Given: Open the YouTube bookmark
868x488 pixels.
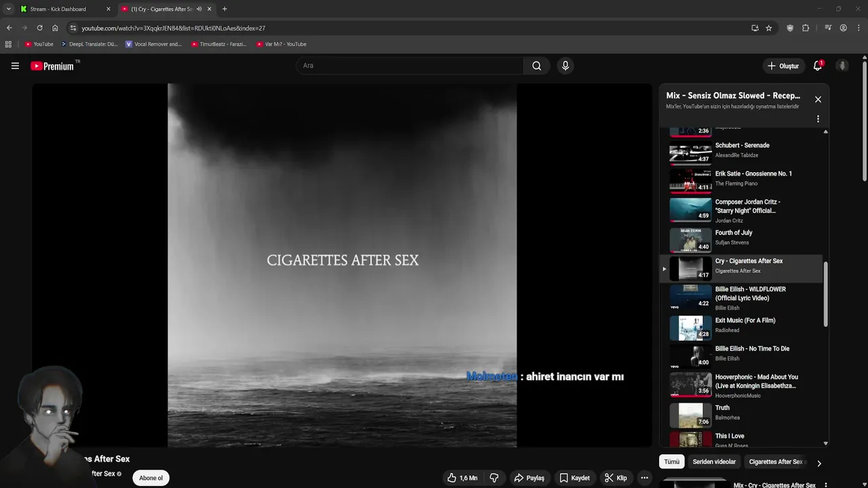Looking at the screenshot, I should pyautogui.click(x=39, y=44).
